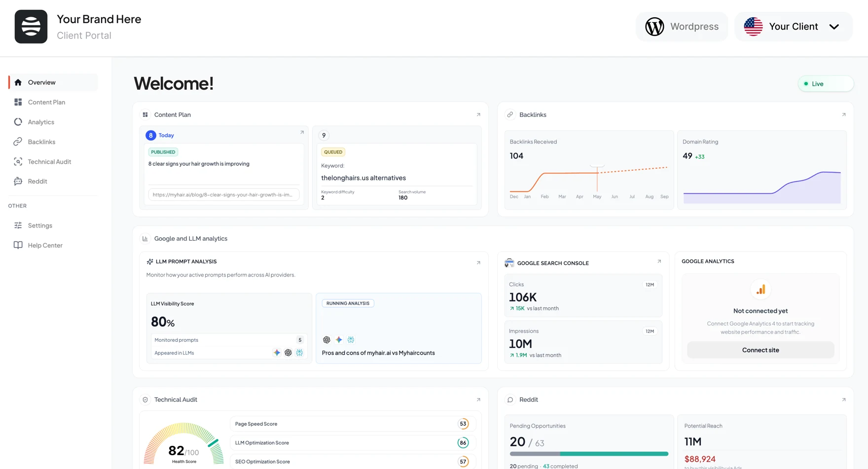Expand LLM Prompt Analysis card arrow
The image size is (868, 469).
click(478, 263)
